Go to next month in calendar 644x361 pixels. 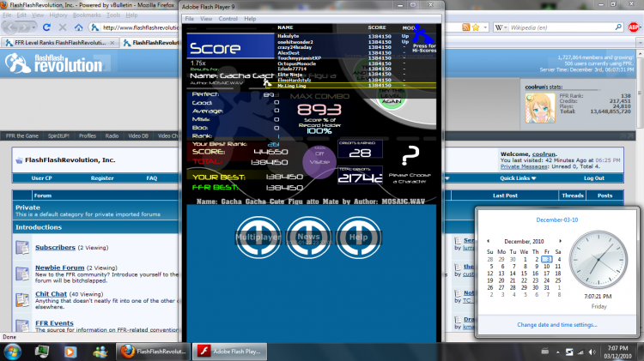pos(560,241)
